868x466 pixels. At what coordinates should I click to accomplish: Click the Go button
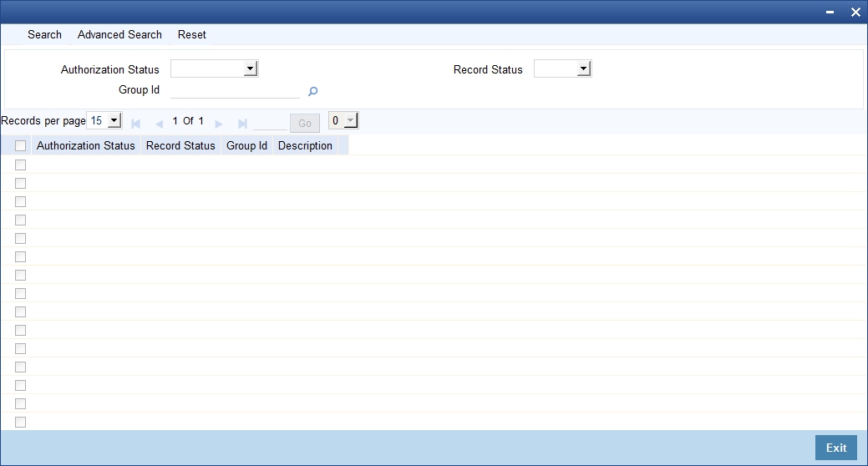[305, 124]
